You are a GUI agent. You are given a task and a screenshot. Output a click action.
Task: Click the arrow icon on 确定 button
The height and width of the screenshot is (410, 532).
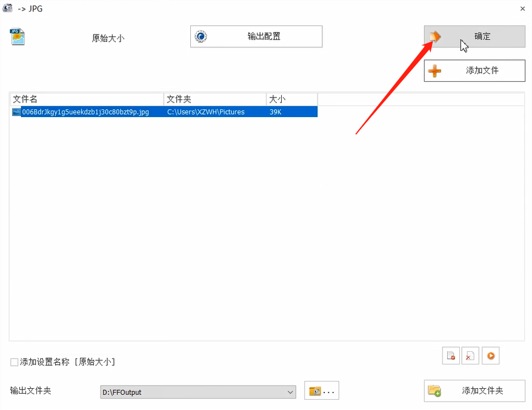(x=434, y=36)
